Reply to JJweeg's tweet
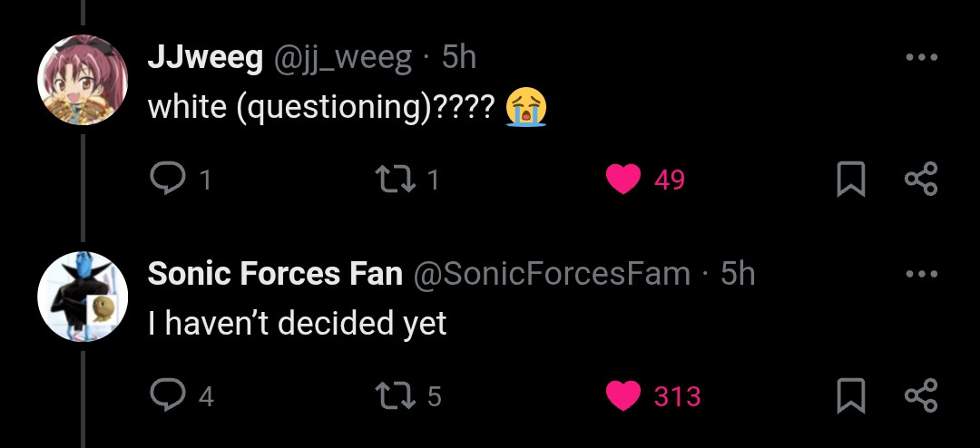This screenshot has width=980, height=448. (166, 180)
